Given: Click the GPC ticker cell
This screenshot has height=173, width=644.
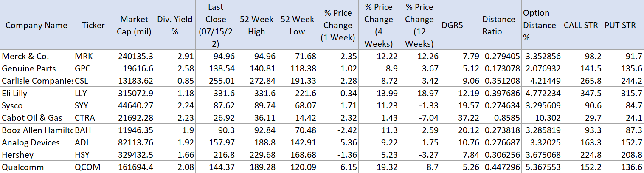Looking at the screenshot, I should (93, 68).
